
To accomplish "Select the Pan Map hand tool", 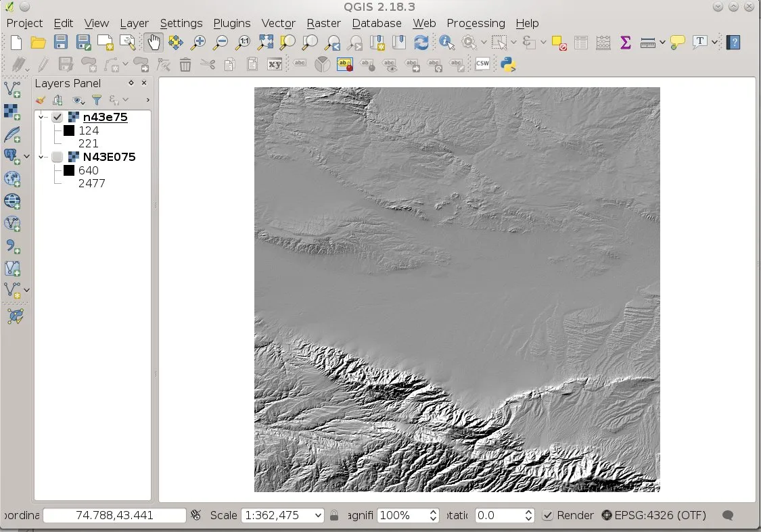I will click(154, 43).
